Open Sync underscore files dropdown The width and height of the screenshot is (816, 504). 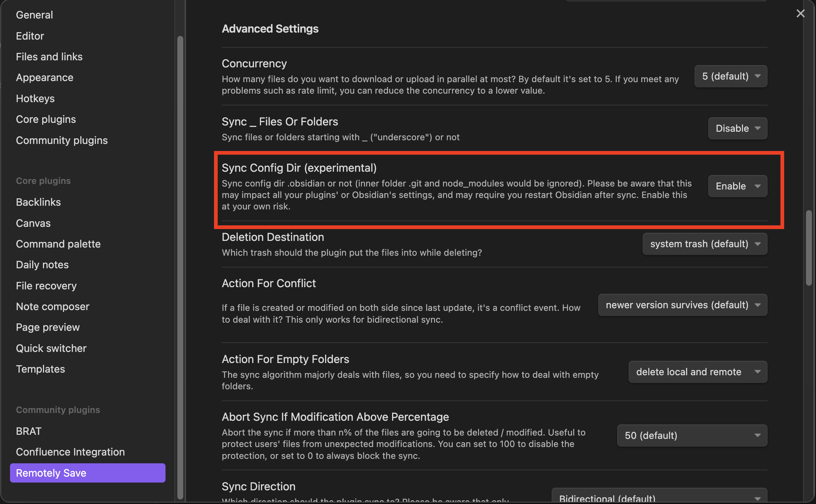click(x=737, y=128)
